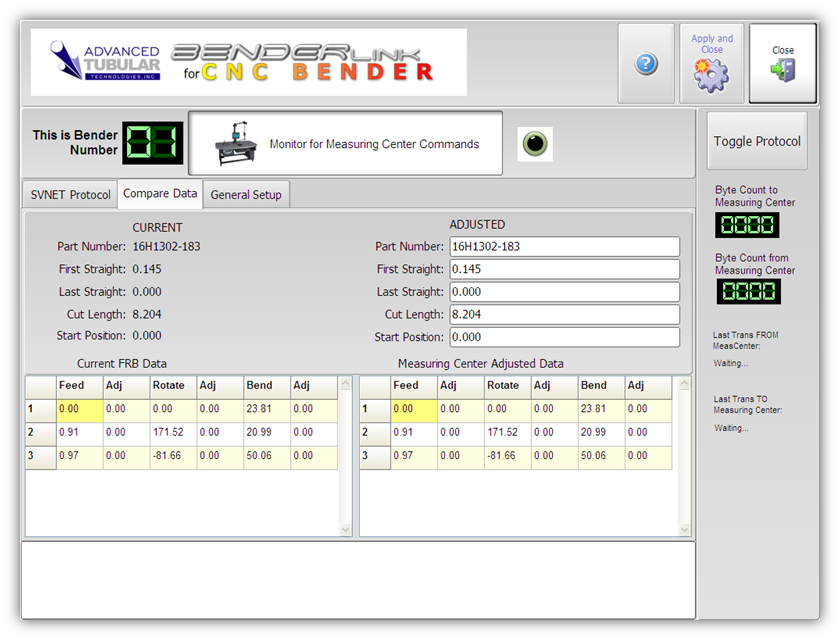Click the Close door icon button
Image resolution: width=840 pixels, height=640 pixels.
(783, 70)
